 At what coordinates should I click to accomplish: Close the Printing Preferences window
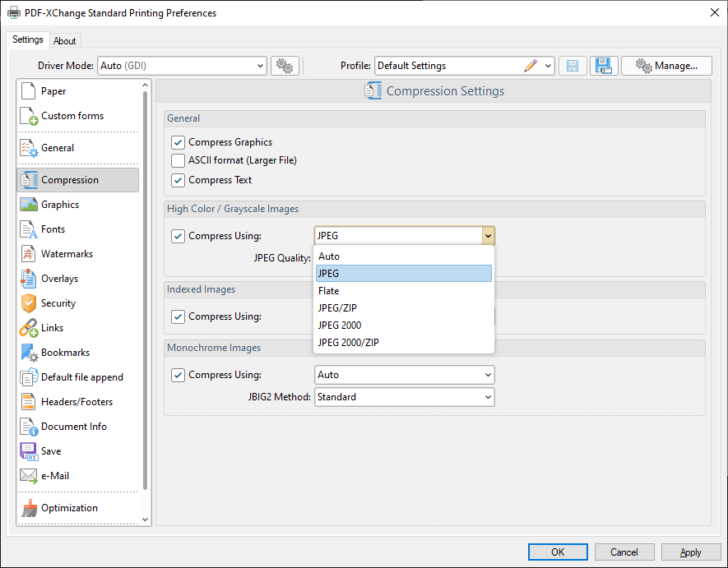click(x=715, y=12)
